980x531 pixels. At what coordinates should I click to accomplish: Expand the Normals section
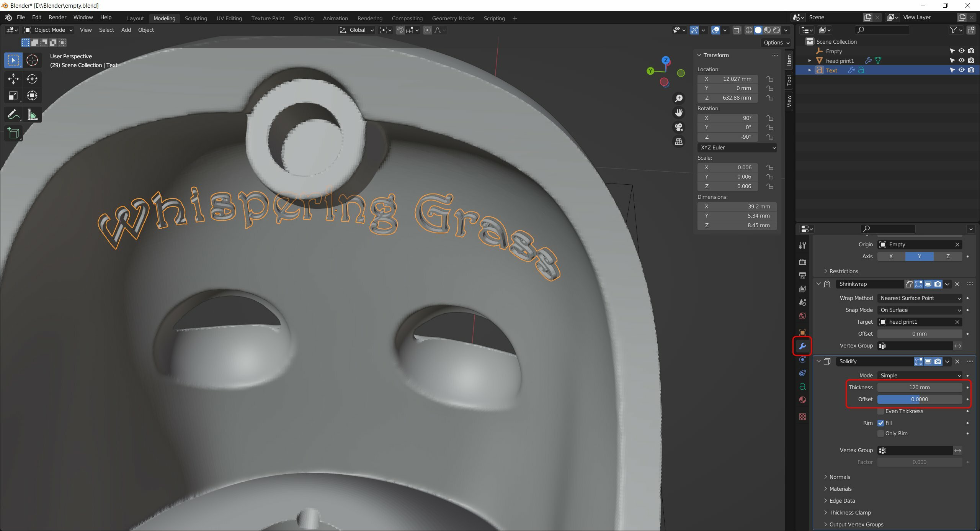tap(840, 477)
